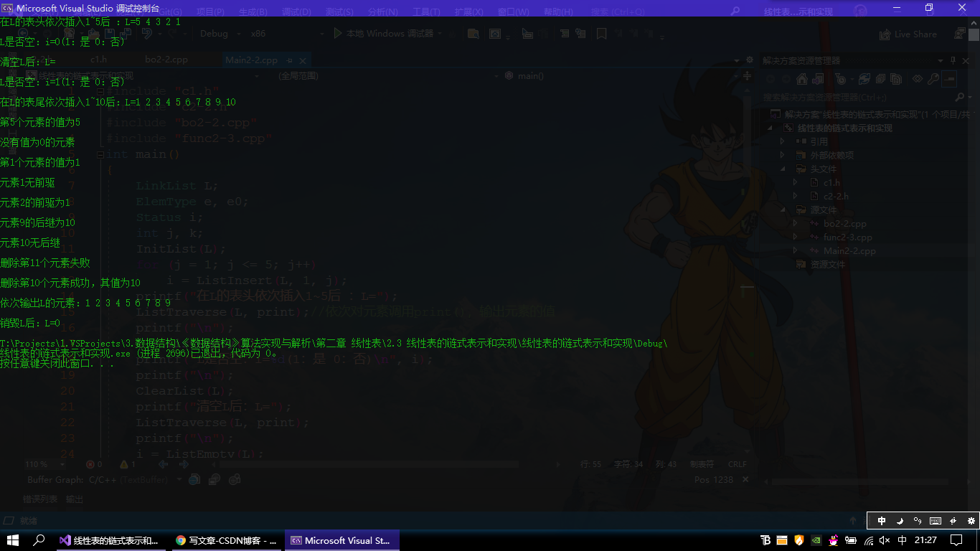Switch to c1.h editor tab

(99, 60)
